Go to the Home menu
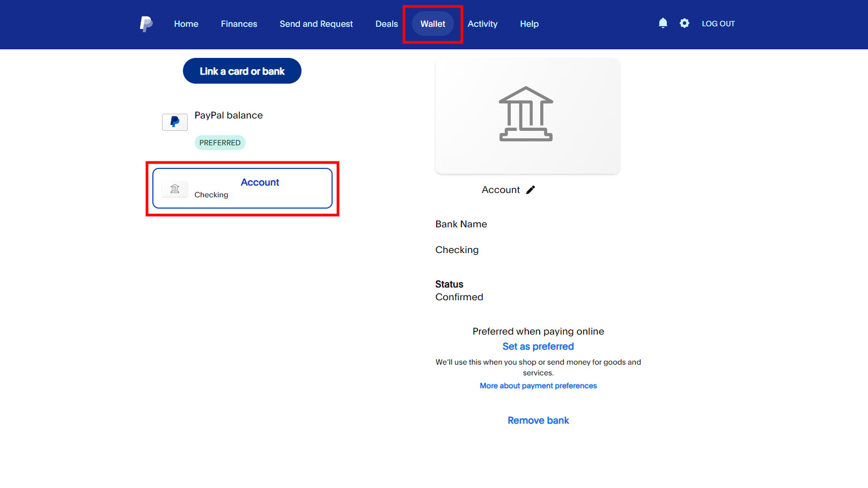 pyautogui.click(x=186, y=24)
